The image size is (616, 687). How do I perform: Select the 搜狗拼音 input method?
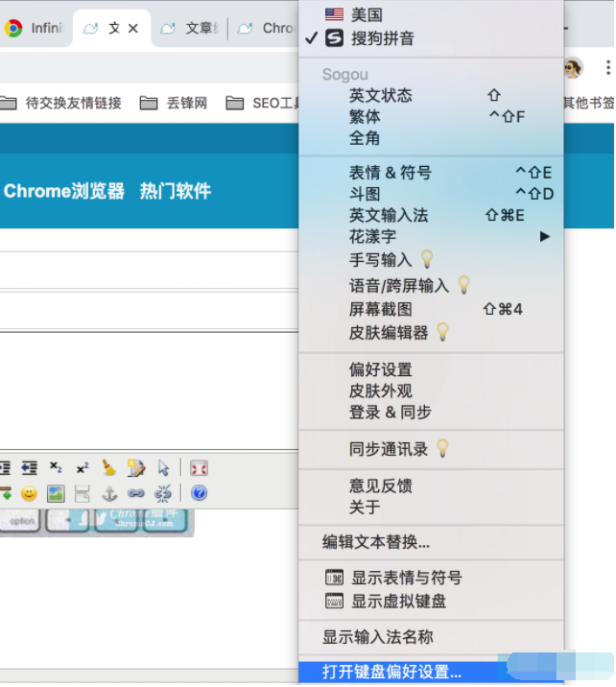click(382, 38)
